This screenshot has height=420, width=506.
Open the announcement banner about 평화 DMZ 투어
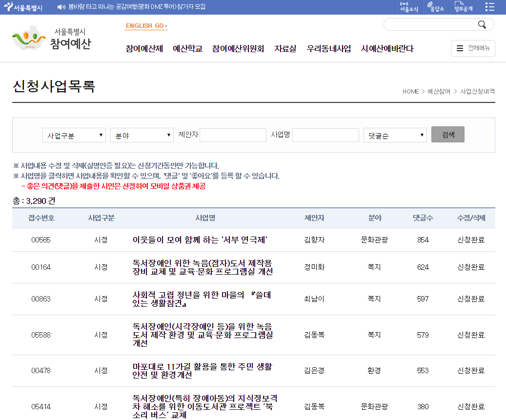coord(137,7)
